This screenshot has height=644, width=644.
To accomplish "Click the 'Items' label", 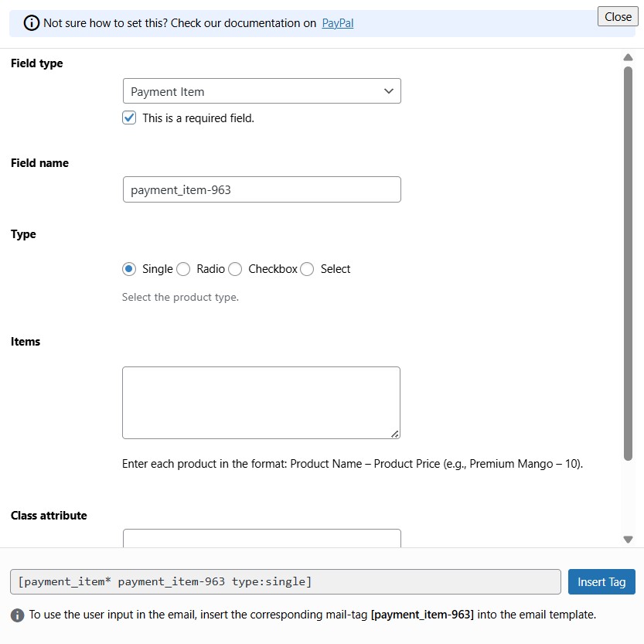I will 26,342.
